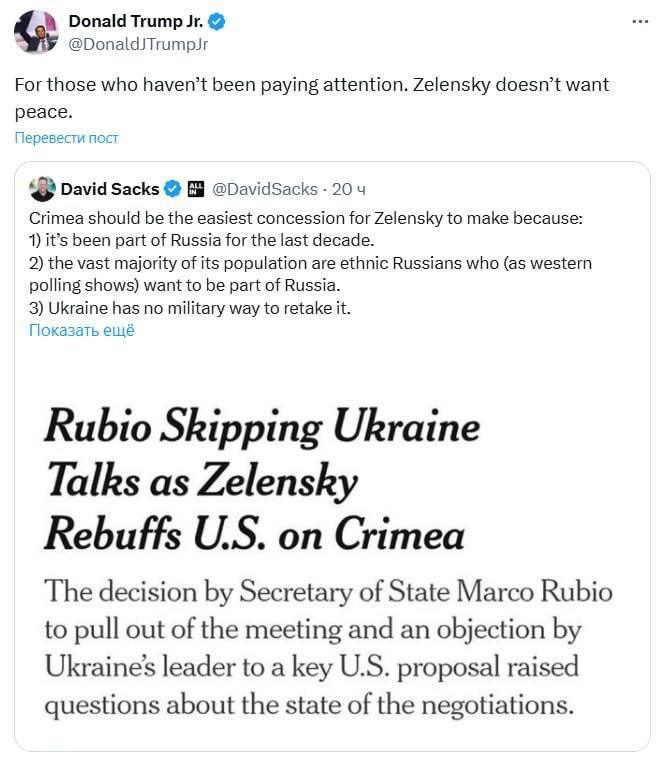Click the All-In affiliation badge icon
The image size is (659, 757).
[196, 189]
